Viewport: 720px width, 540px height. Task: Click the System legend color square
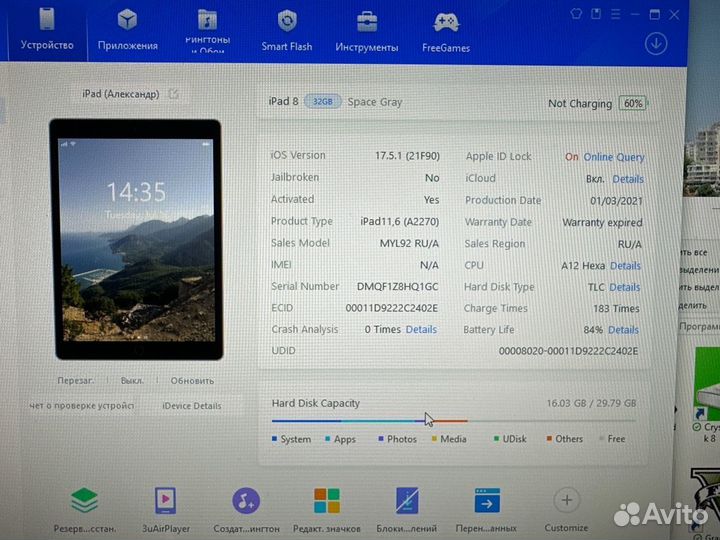[274, 439]
